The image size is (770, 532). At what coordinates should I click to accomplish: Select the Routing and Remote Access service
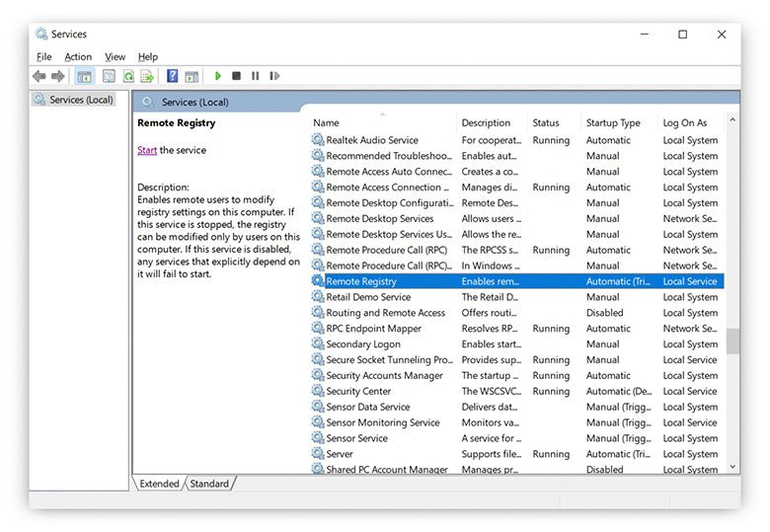[x=385, y=313]
